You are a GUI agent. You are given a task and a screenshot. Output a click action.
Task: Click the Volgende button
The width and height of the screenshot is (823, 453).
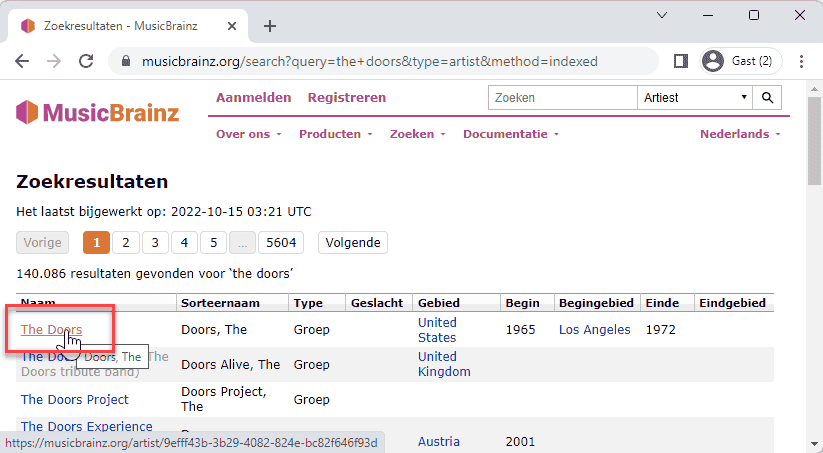coord(353,243)
